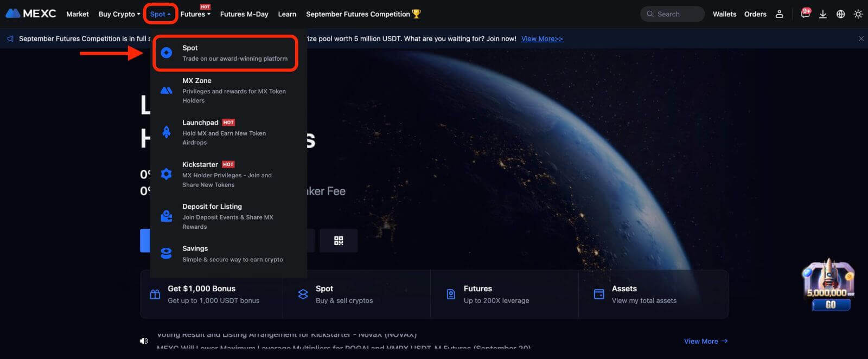
Task: Click the Launchpad rocket icon
Action: [167, 132]
